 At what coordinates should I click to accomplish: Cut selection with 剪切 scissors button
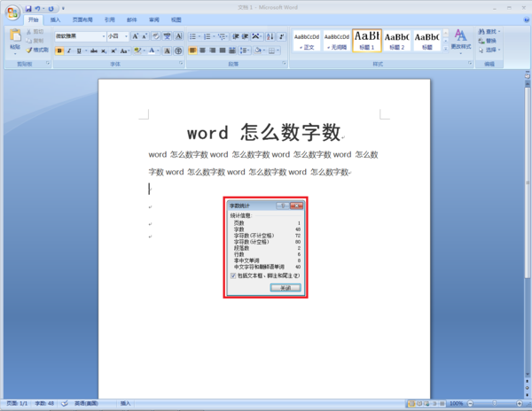35,32
